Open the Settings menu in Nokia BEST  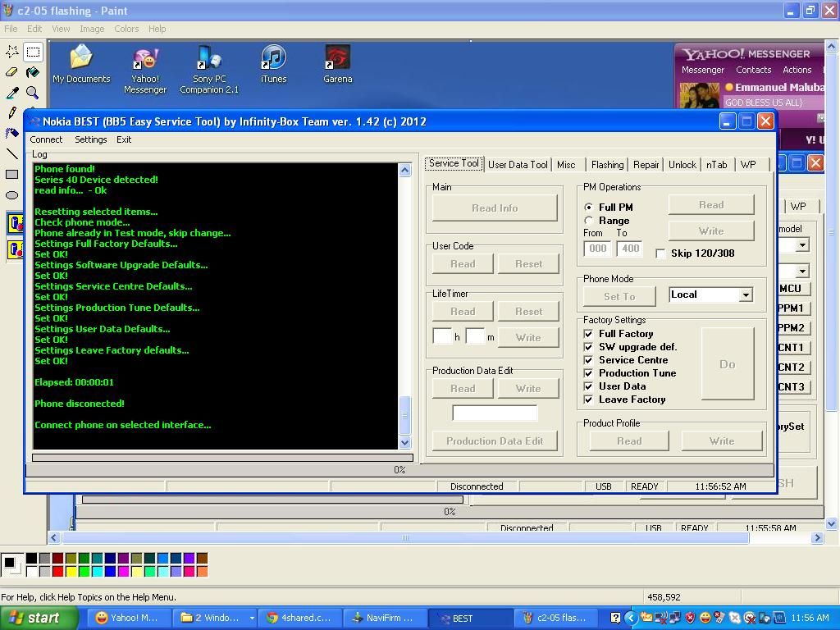90,139
